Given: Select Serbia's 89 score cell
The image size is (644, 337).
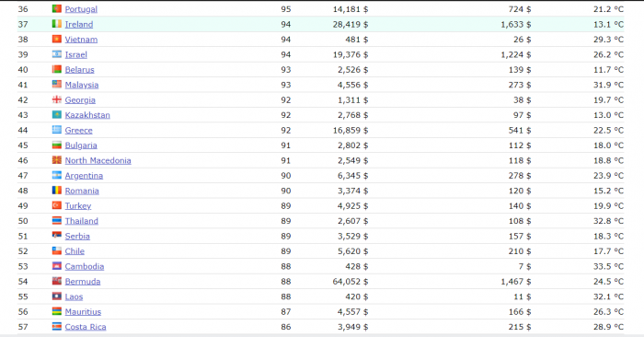Looking at the screenshot, I should pyautogui.click(x=286, y=236).
